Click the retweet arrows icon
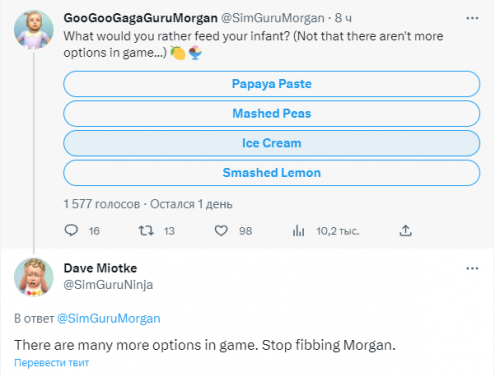This screenshot has width=500, height=377. point(146,231)
